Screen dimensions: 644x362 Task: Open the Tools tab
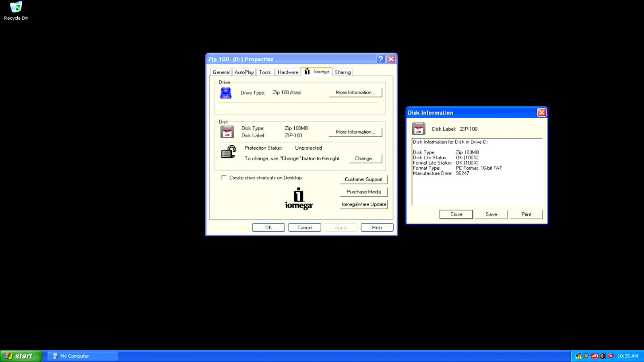point(265,72)
